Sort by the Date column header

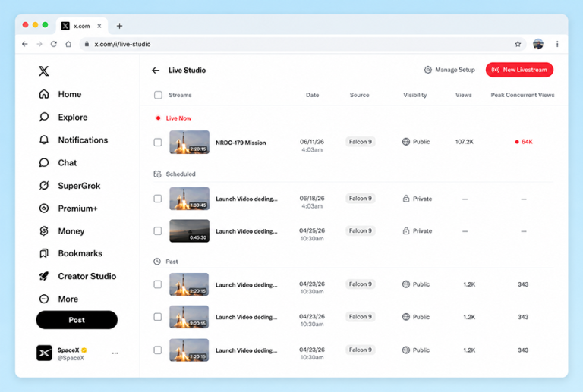coord(312,95)
